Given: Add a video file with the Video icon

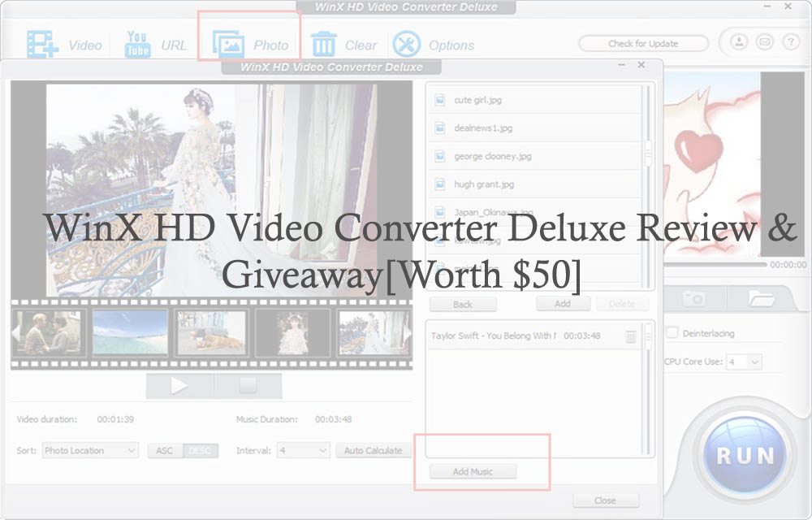Looking at the screenshot, I should [x=42, y=45].
